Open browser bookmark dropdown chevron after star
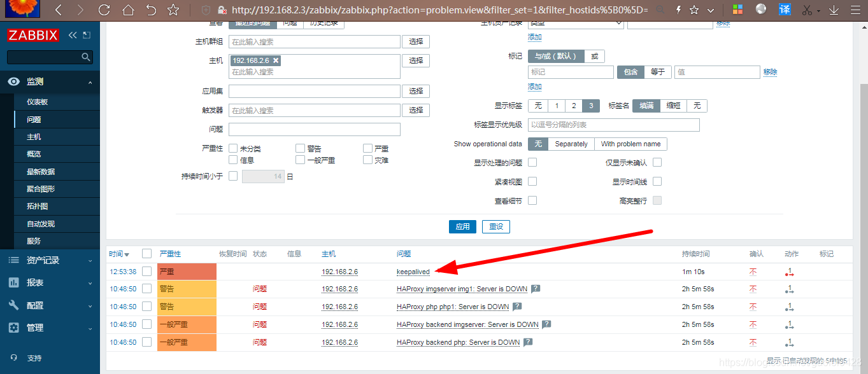This screenshot has width=868, height=374. (x=711, y=10)
